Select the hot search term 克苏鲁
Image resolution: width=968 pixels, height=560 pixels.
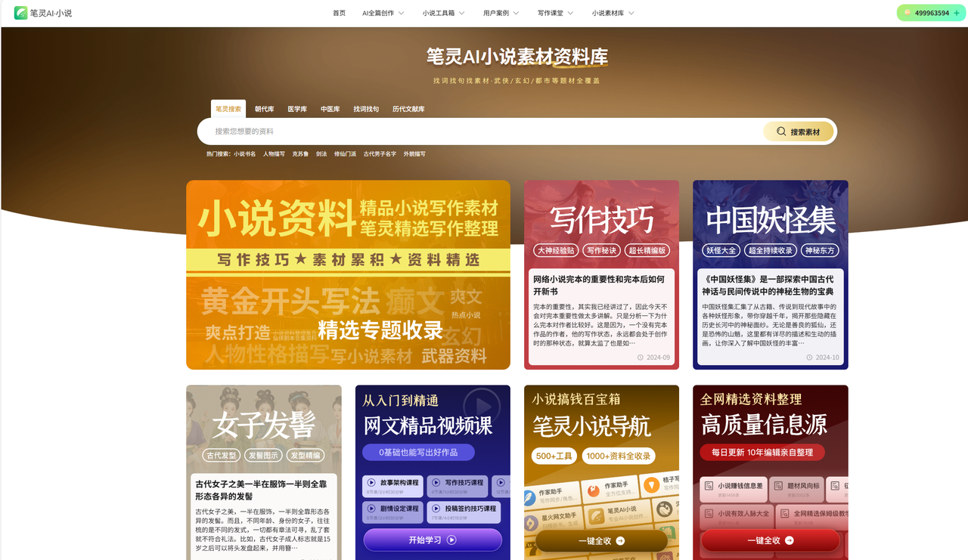click(301, 154)
